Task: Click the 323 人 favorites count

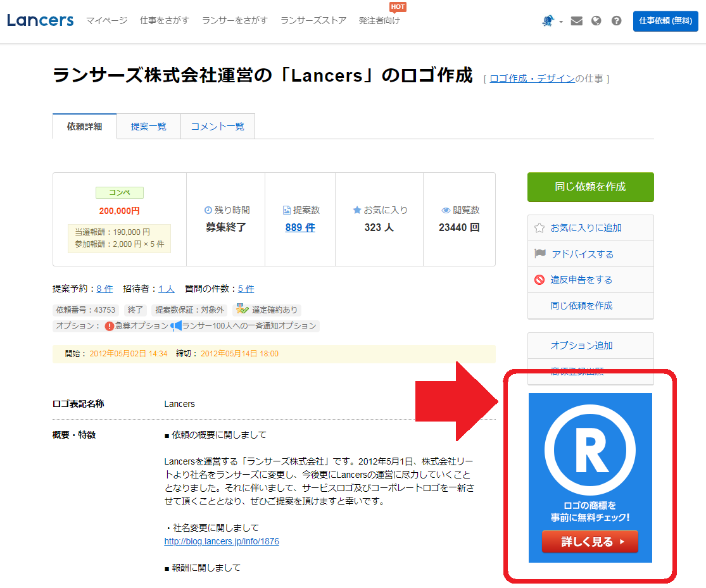Action: pos(379,227)
